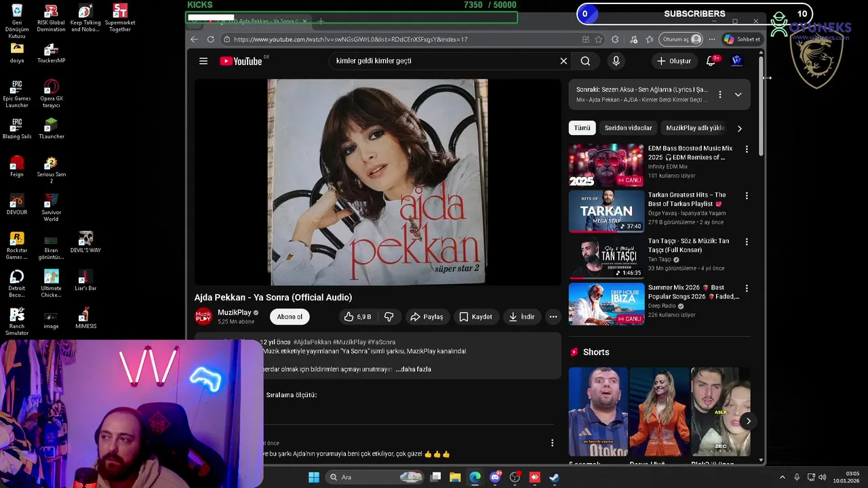The width and height of the screenshot is (868, 488).
Task: Expand the upcoming mix playlist panel
Action: (x=738, y=95)
